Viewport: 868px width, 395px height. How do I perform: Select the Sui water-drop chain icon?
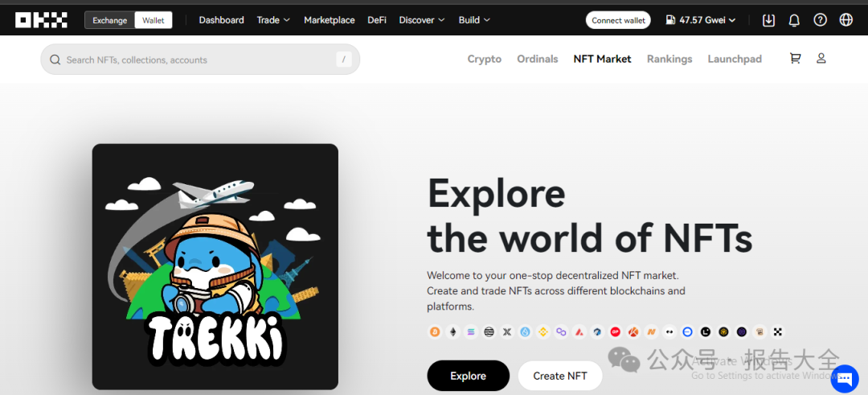[x=526, y=331]
